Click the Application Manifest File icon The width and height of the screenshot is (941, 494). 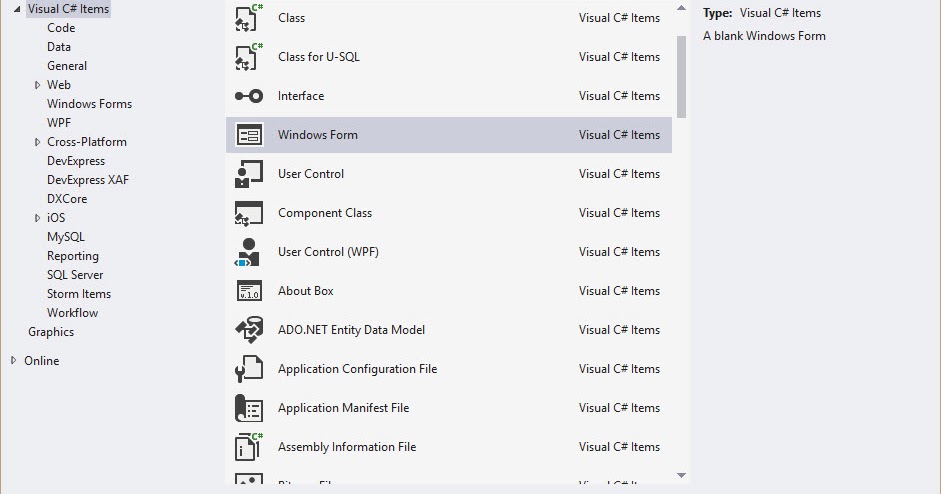[248, 408]
